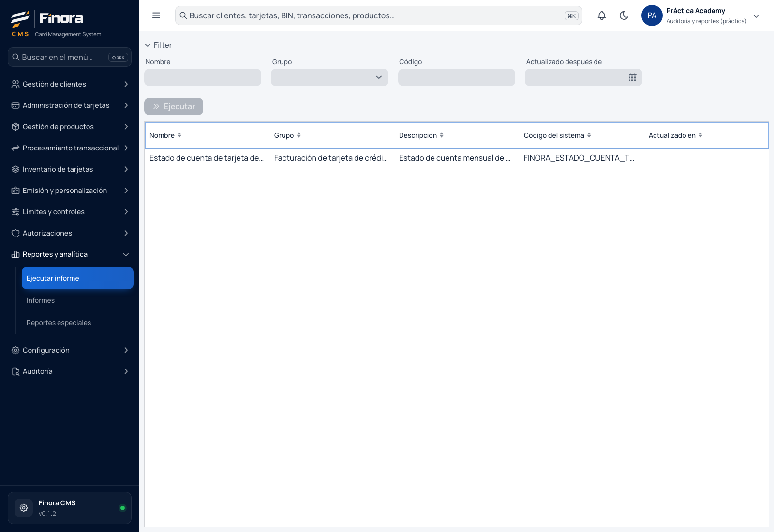Image resolution: width=774 pixels, height=532 pixels.
Task: Collapse the Filter section
Action: point(158,45)
